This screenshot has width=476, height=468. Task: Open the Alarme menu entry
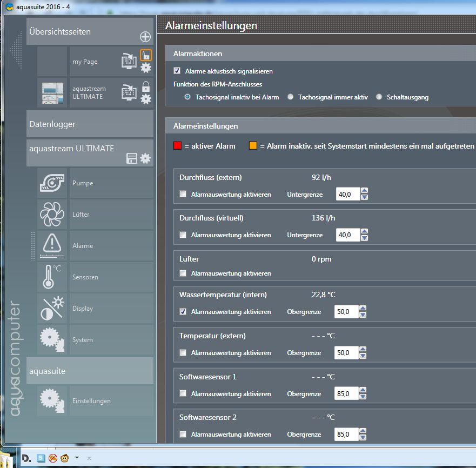point(83,246)
